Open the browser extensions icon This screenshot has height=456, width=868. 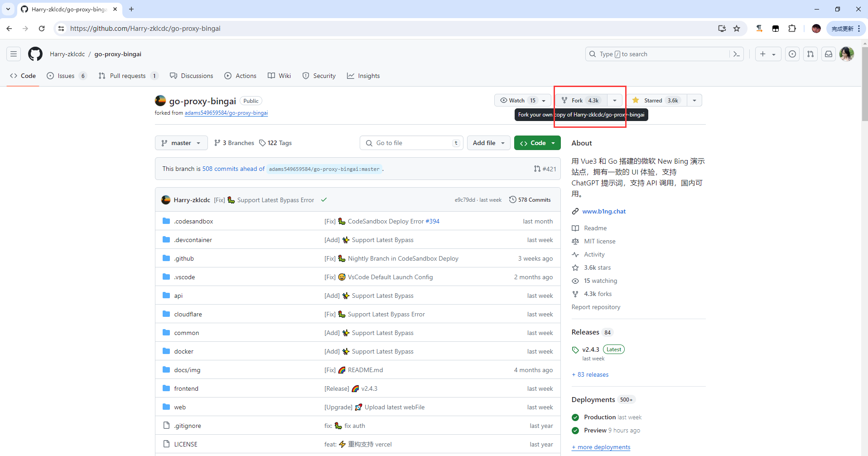pyautogui.click(x=792, y=29)
